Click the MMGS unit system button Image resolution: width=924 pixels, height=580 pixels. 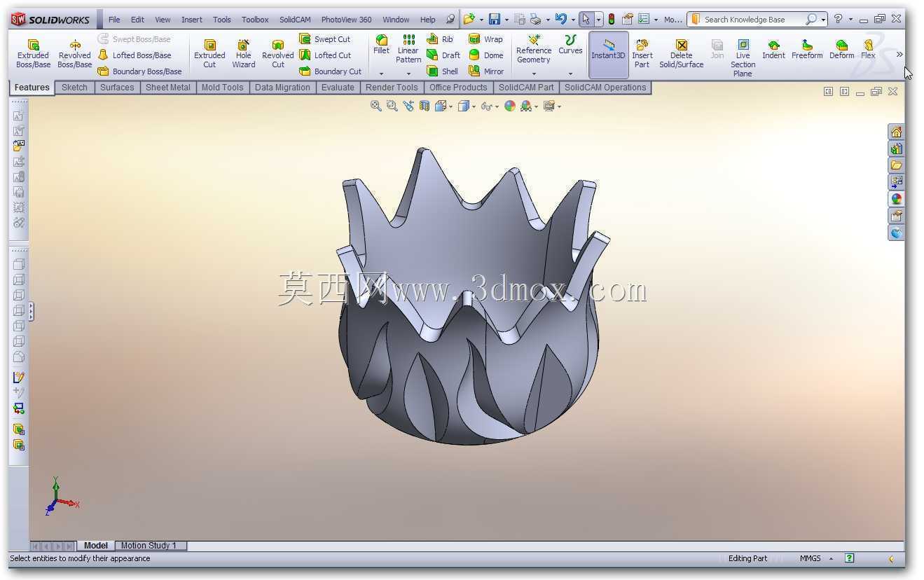click(x=810, y=558)
